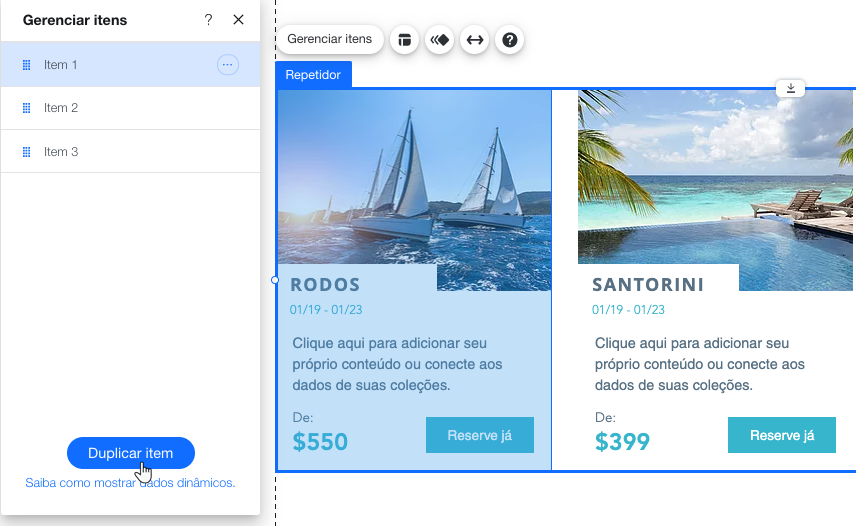The image size is (856, 526).
Task: Click the drag handle icon of Item 3
Action: tap(26, 152)
